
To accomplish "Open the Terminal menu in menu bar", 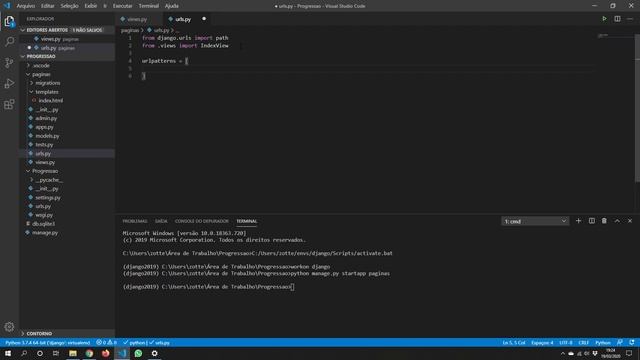I will click(149, 6).
